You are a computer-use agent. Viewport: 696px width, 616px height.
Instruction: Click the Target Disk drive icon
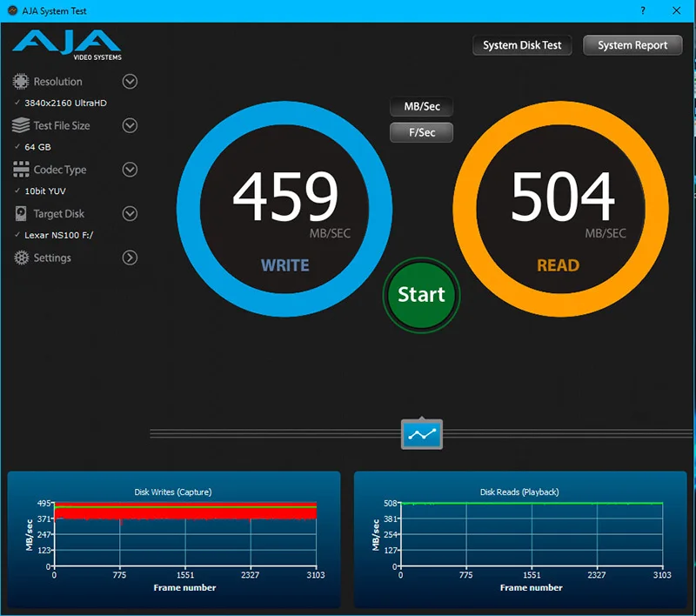point(21,213)
